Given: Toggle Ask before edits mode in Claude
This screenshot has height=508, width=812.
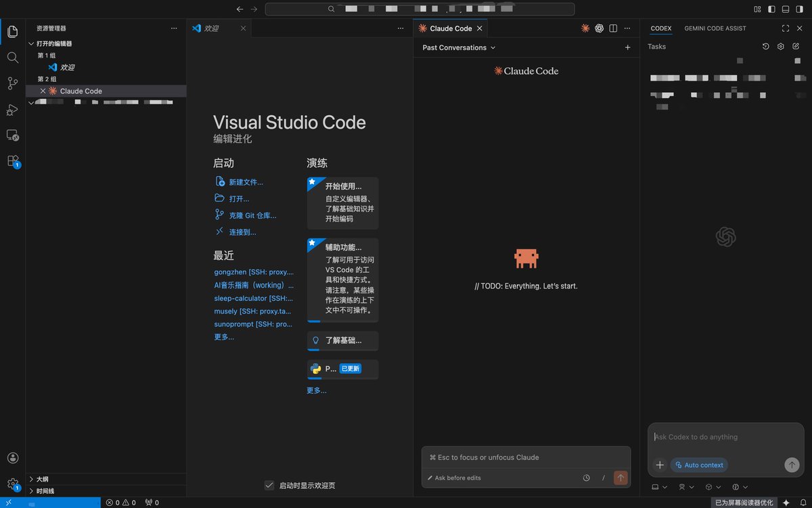Looking at the screenshot, I should (454, 478).
